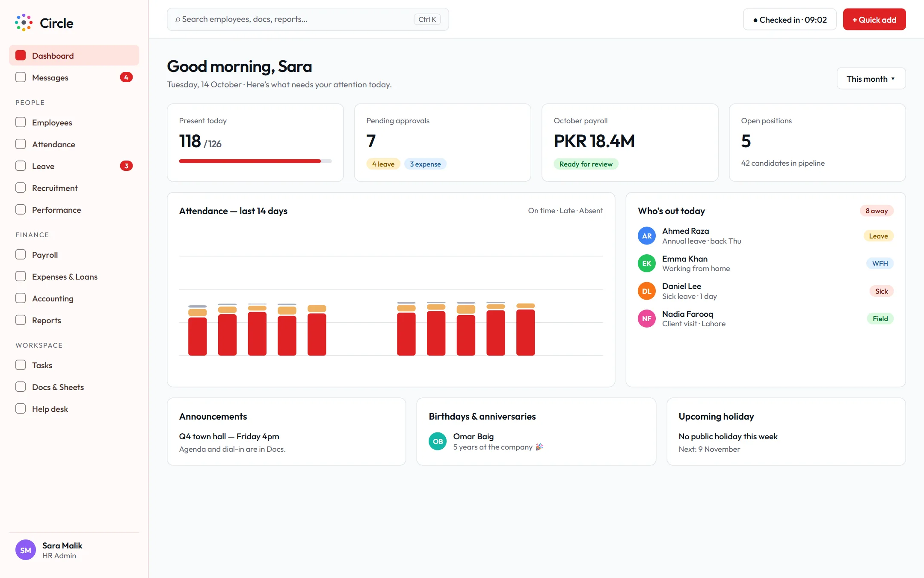Click the 4 leave approvals pill
The height and width of the screenshot is (578, 924).
click(x=383, y=164)
